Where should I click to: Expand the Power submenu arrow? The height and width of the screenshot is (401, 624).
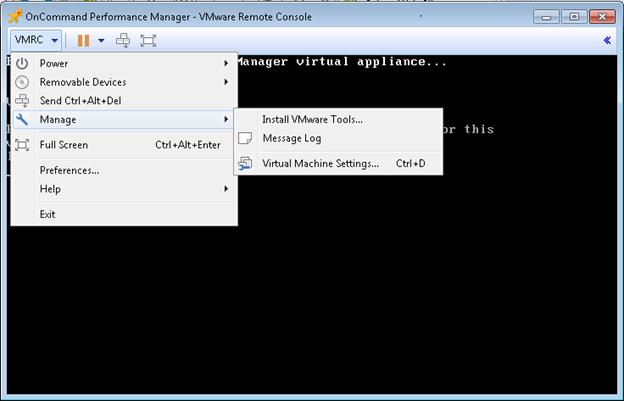coord(226,63)
